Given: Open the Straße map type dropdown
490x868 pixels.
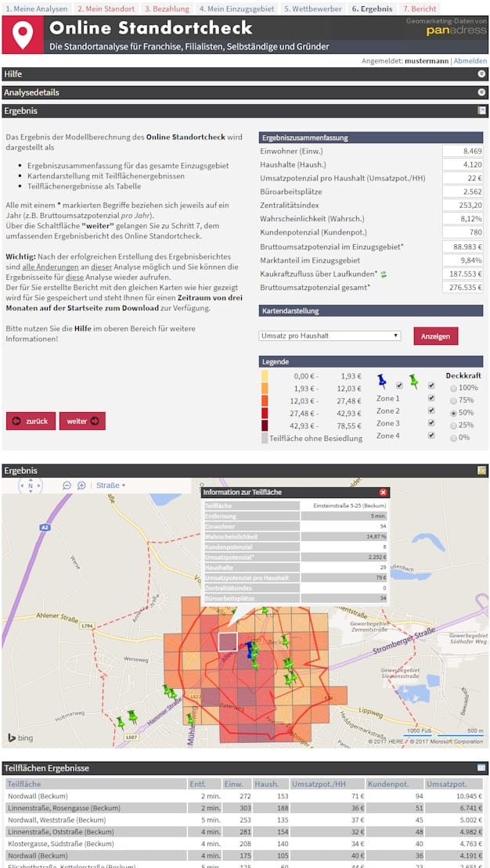Looking at the screenshot, I should [110, 486].
